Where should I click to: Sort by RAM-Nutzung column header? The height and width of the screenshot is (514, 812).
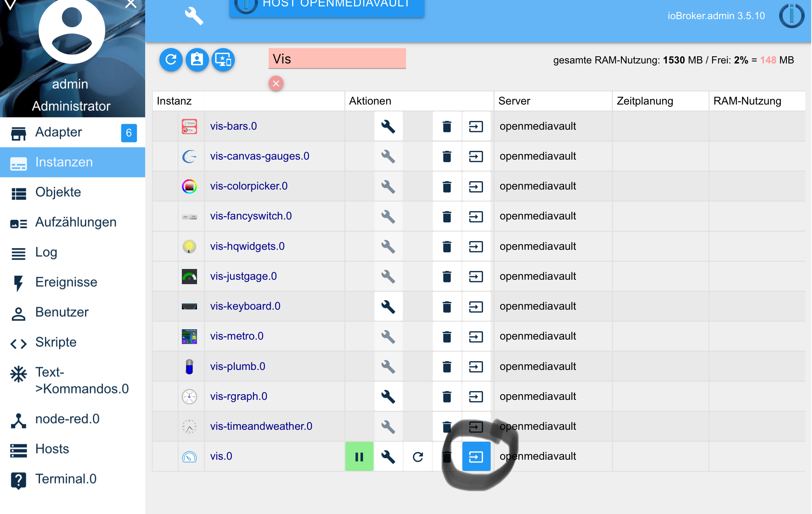click(x=747, y=101)
